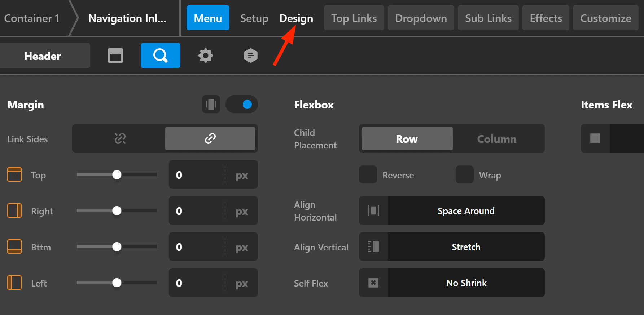Open Align Horizontal Space Around dropdown
644x315 pixels.
466,210
